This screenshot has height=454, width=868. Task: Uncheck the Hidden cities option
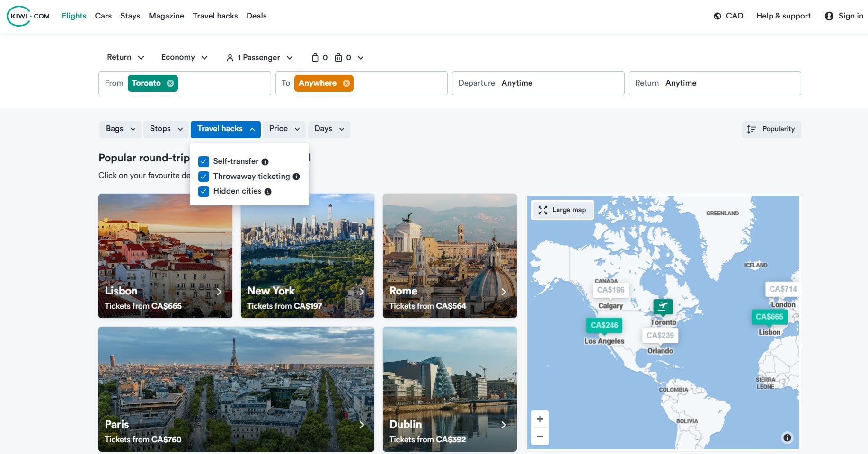[204, 191]
